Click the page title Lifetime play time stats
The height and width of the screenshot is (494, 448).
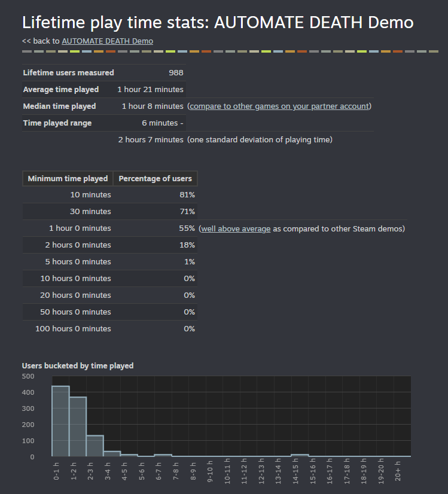point(218,23)
